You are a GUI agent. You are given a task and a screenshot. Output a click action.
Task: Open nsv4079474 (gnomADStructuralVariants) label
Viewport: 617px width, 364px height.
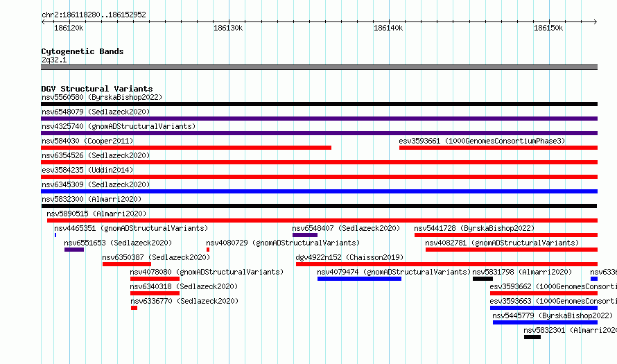[394, 272]
